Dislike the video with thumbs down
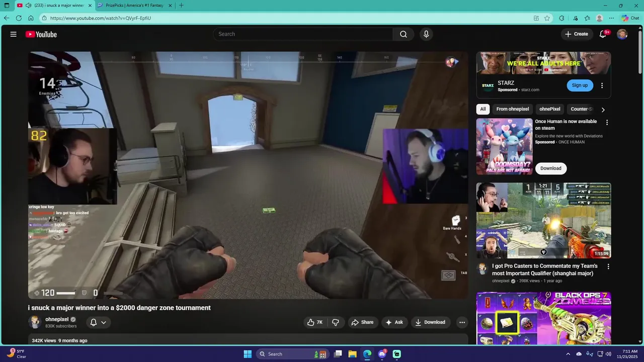 coord(336,322)
